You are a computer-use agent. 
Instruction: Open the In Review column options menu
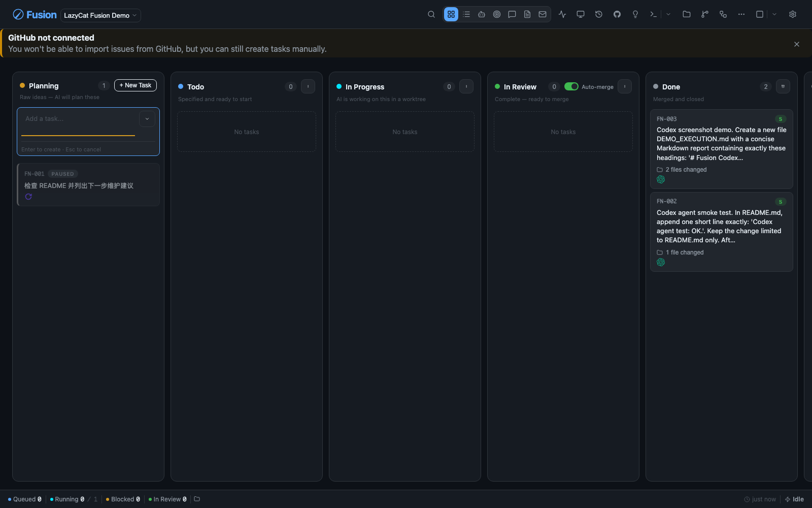point(625,86)
